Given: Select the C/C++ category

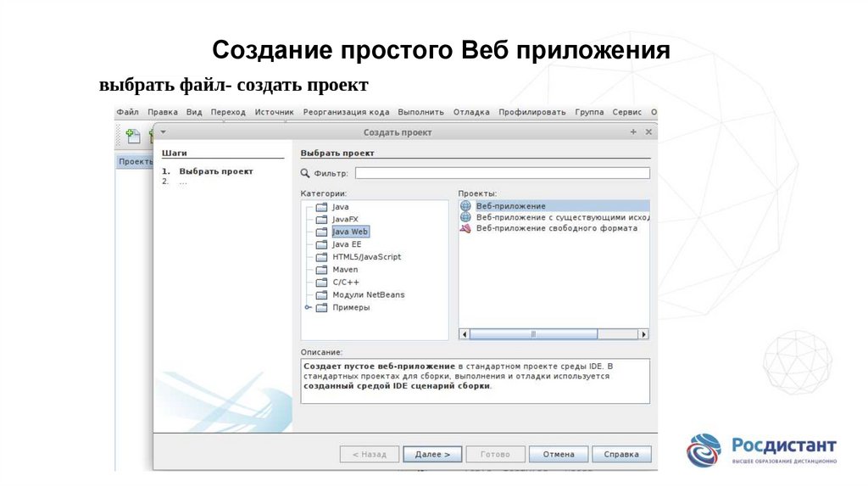Looking at the screenshot, I should (346, 282).
